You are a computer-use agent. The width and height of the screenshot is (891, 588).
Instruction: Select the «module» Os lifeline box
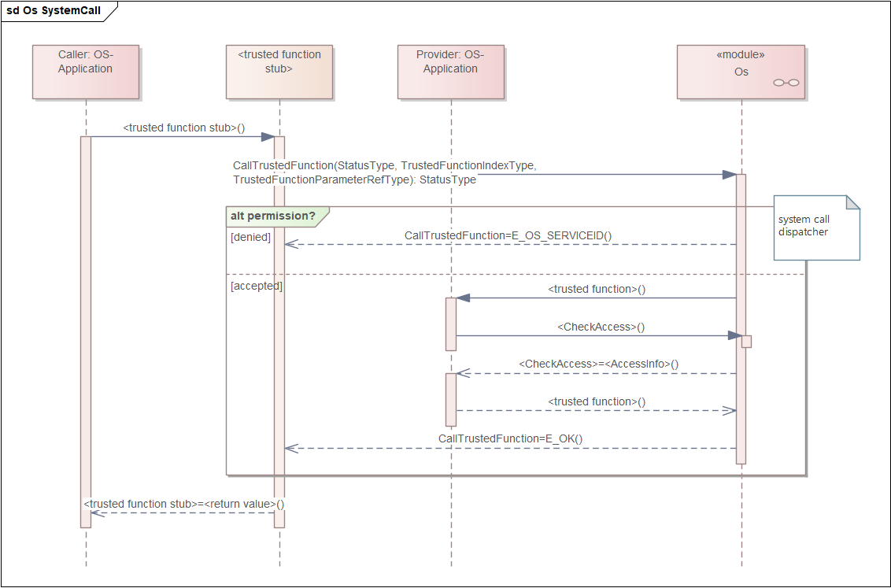[741, 72]
